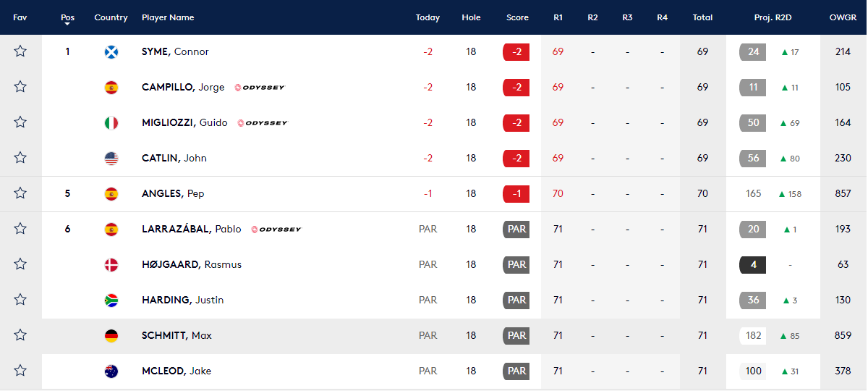
Task: Click Højgaard's dark projected rank 4 badge
Action: pos(753,264)
